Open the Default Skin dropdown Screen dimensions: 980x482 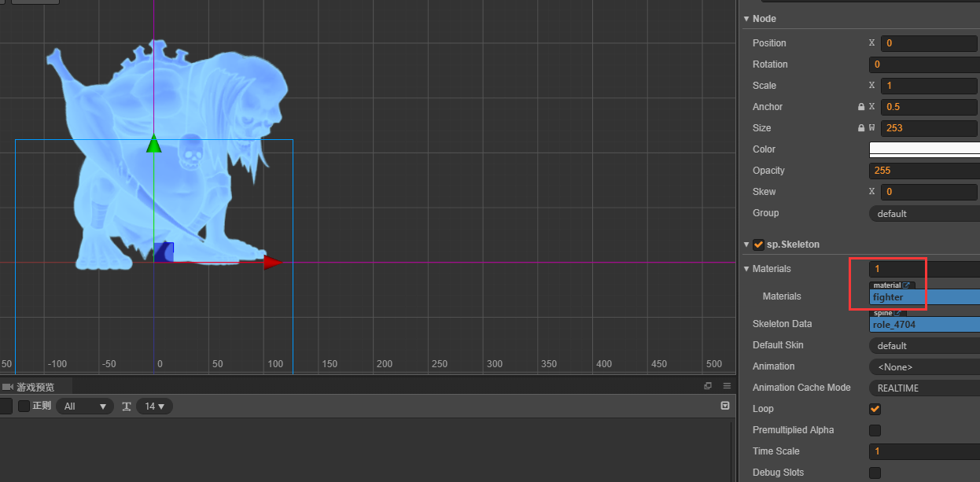tap(924, 345)
